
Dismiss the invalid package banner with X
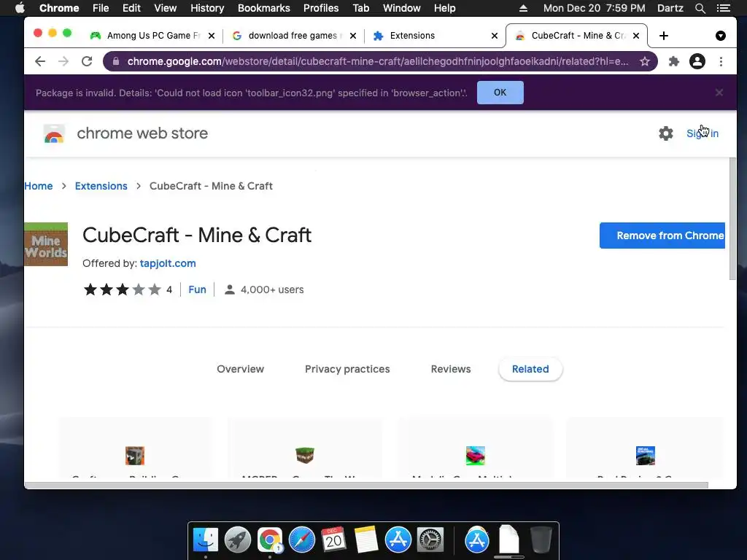[719, 93]
